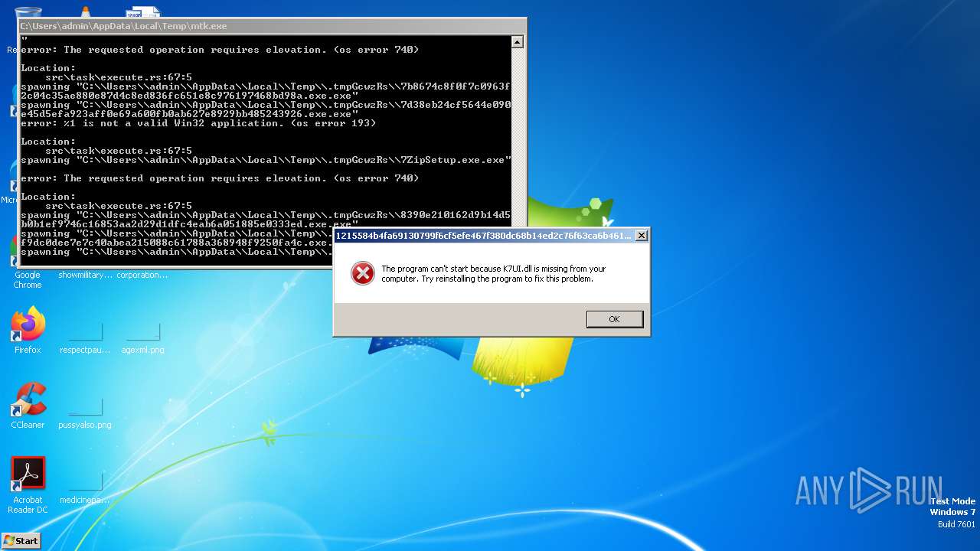Click the K7UI.dll missing message text
Viewport: 980px width, 551px height.
click(494, 274)
